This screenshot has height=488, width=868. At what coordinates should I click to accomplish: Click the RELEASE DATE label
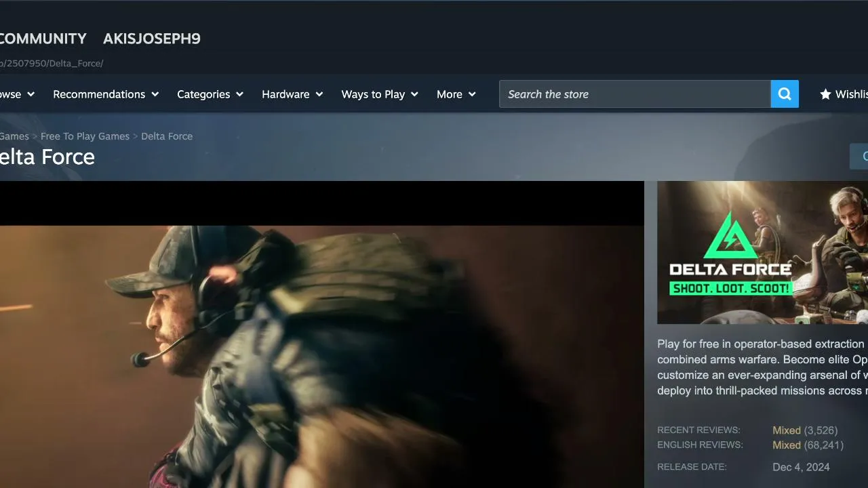pos(692,467)
